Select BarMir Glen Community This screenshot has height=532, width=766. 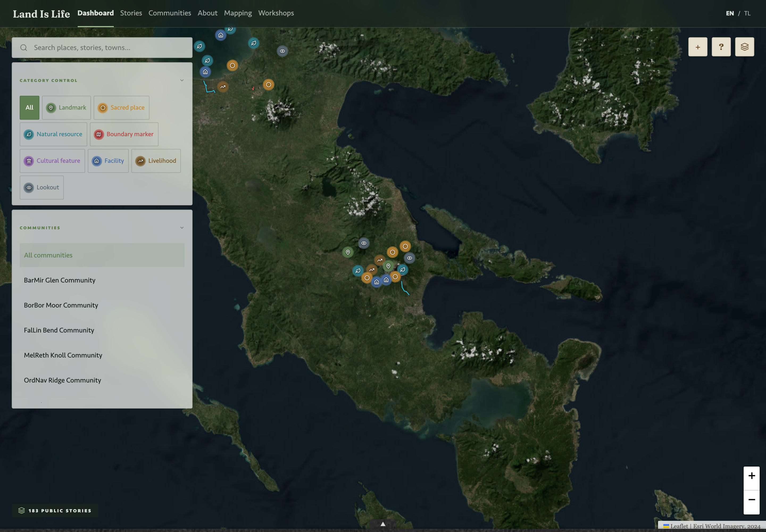[x=102, y=280]
